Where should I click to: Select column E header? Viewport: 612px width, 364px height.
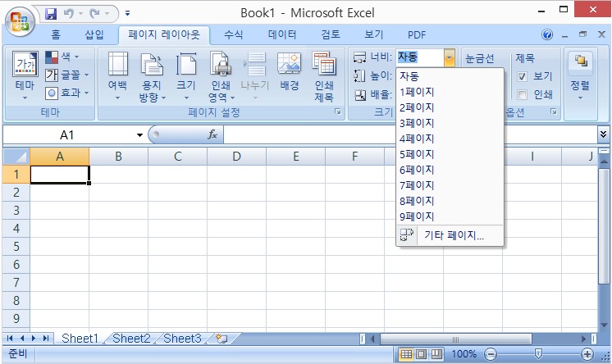(x=296, y=157)
